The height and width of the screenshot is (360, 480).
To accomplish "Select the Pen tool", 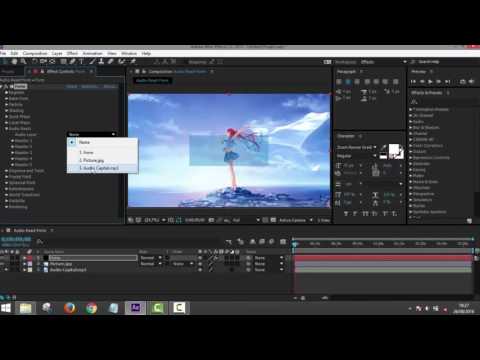I will click(x=72, y=62).
